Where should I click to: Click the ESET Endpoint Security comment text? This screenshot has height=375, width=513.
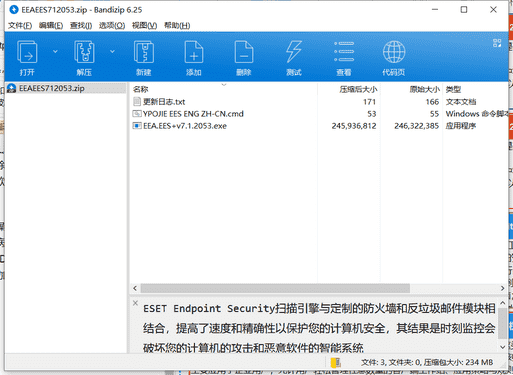click(x=319, y=328)
